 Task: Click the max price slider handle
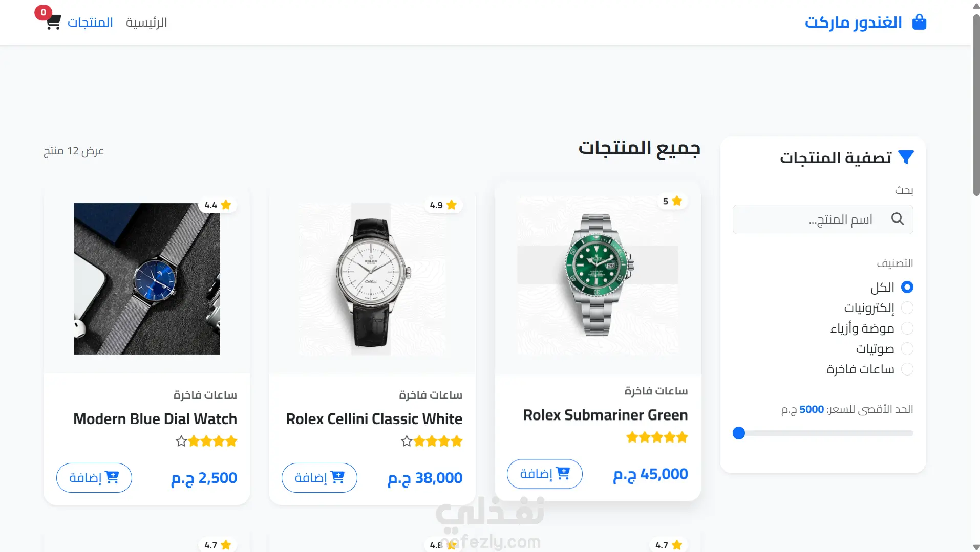pyautogui.click(x=739, y=433)
